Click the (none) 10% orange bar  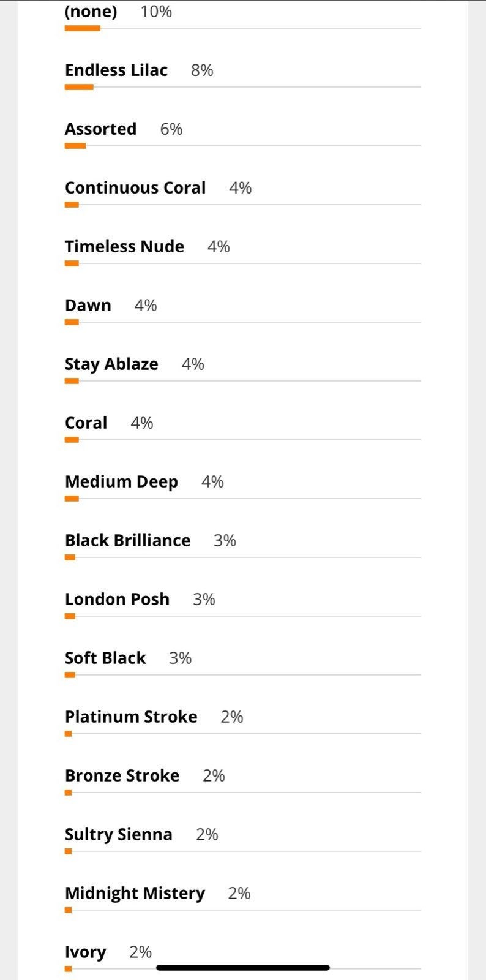(x=83, y=28)
